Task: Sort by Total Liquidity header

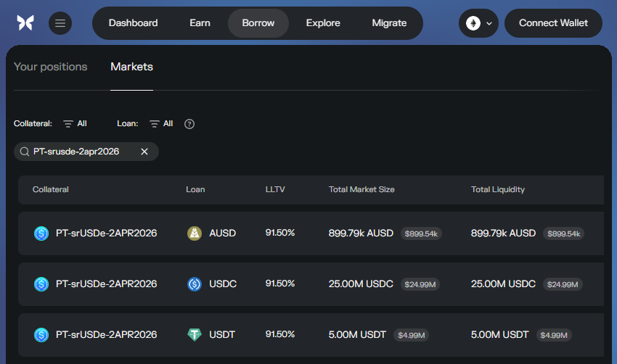Action: point(498,189)
